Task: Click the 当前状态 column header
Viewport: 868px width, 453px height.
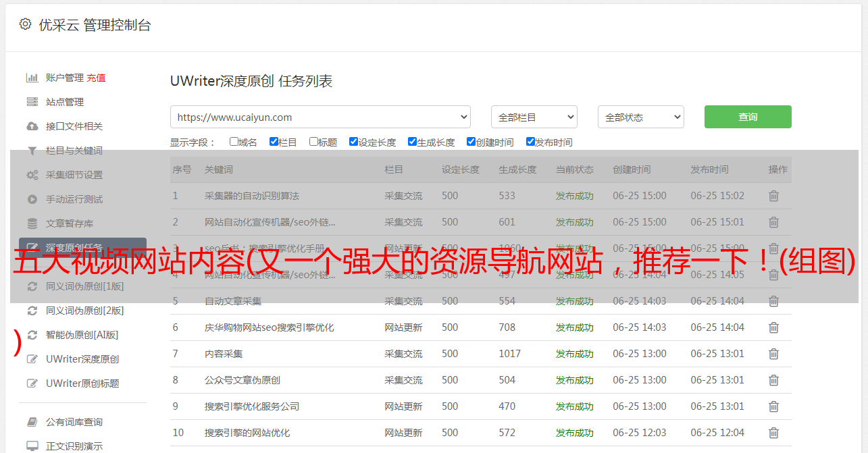Action: coord(575,169)
